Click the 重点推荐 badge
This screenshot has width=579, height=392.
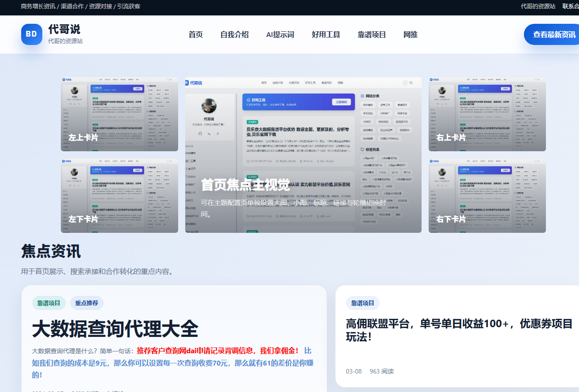pyautogui.click(x=87, y=303)
